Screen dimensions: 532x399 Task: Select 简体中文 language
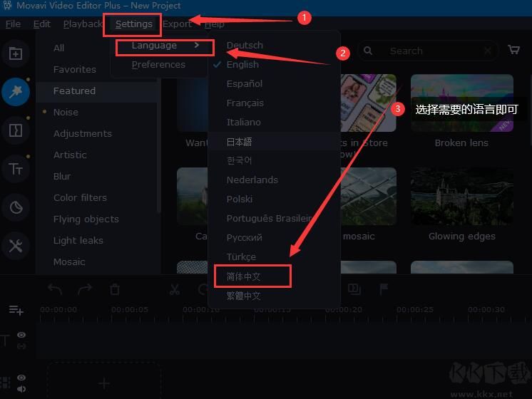(x=244, y=276)
